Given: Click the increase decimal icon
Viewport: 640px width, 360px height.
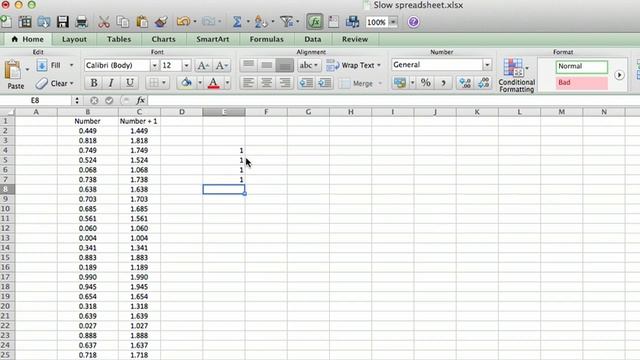Looking at the screenshot, I should [464, 83].
